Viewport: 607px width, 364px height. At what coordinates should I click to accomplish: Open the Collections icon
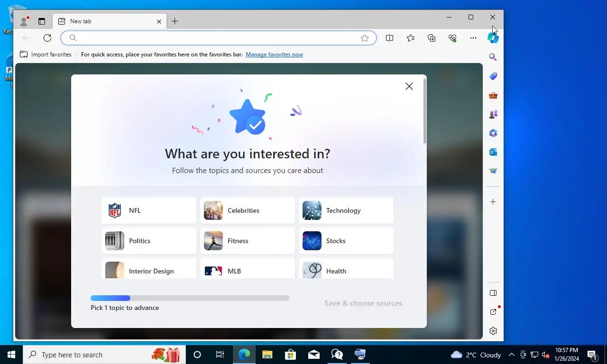(432, 38)
